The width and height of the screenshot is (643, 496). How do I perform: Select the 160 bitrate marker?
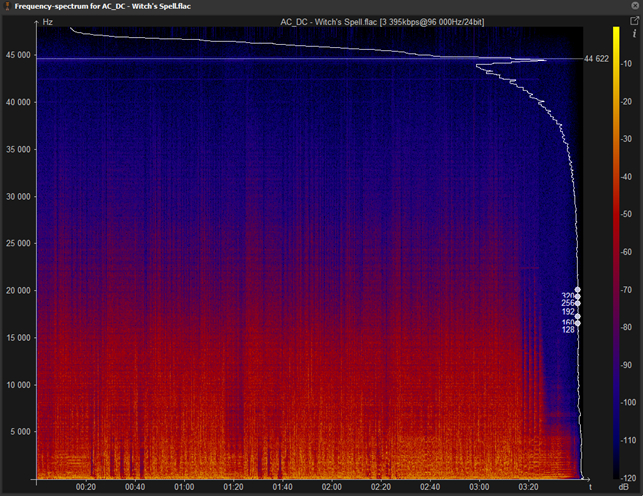point(568,323)
